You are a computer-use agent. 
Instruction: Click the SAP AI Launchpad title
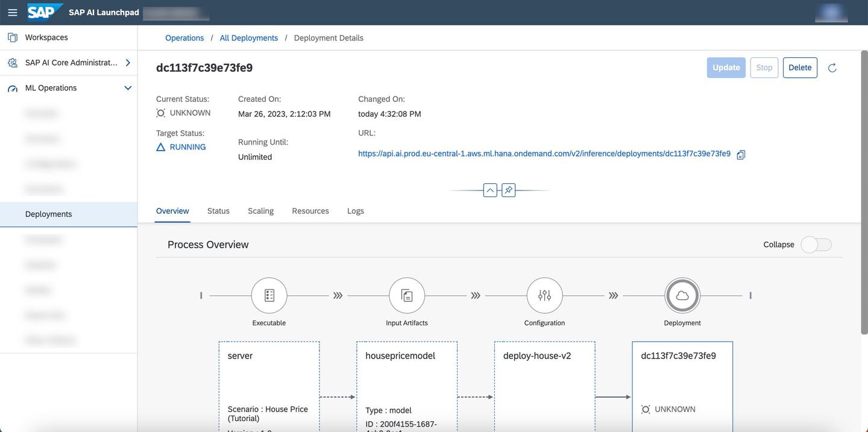point(104,12)
